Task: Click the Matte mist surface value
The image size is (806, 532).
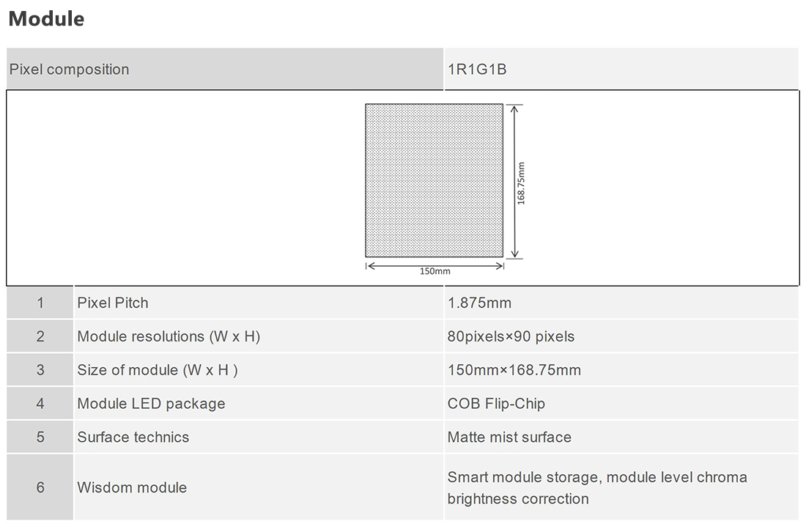Action: click(509, 437)
